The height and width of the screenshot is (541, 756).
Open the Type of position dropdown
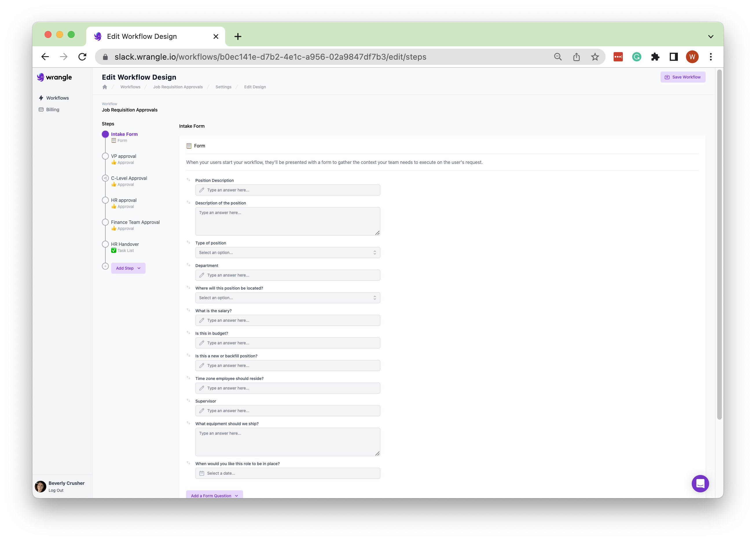[287, 253]
